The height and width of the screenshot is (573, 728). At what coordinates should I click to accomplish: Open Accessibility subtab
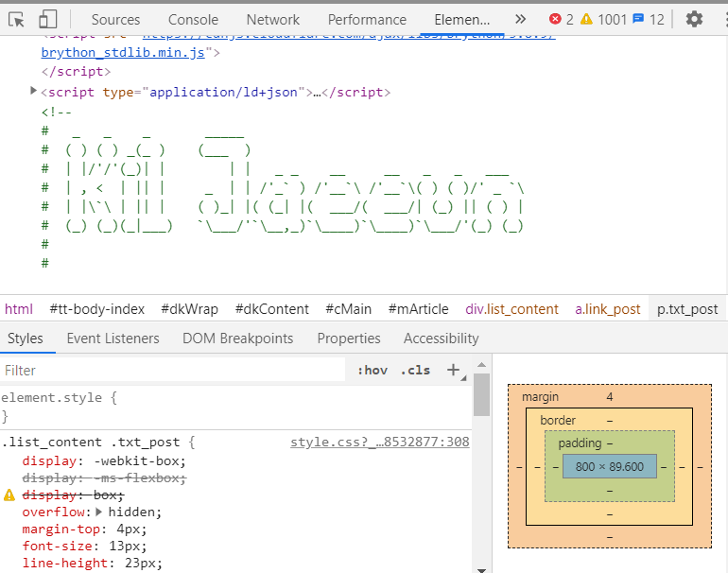pyautogui.click(x=442, y=339)
